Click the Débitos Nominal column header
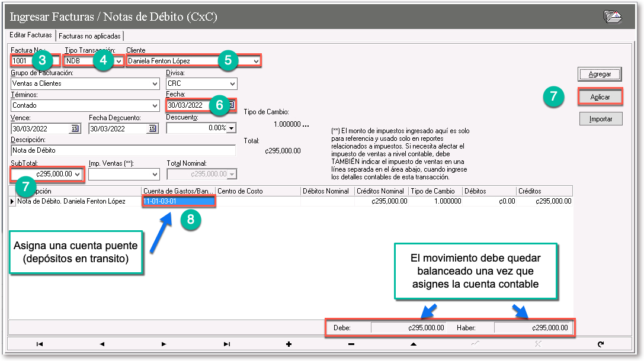 coord(328,191)
